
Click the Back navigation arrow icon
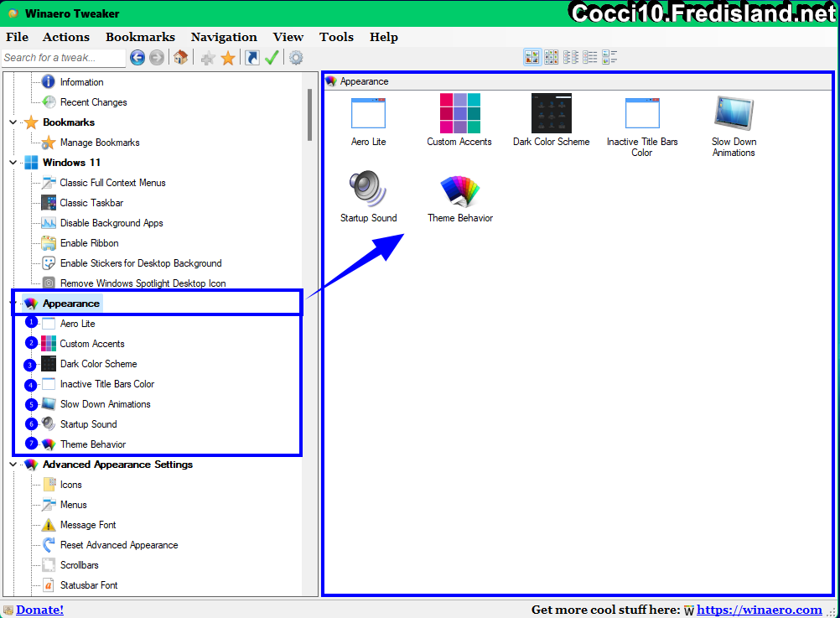(x=137, y=57)
